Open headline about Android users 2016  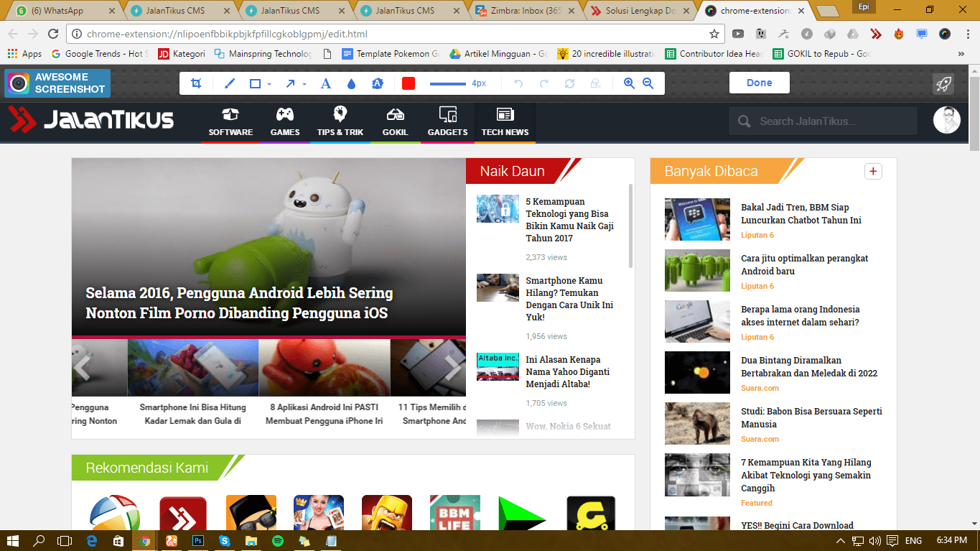(239, 303)
